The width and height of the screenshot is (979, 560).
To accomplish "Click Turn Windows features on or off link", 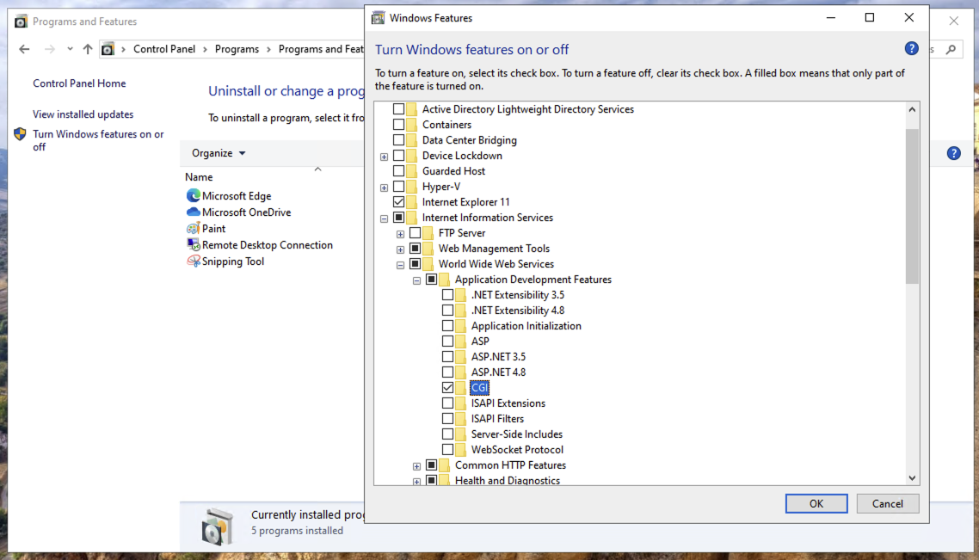I will [98, 140].
